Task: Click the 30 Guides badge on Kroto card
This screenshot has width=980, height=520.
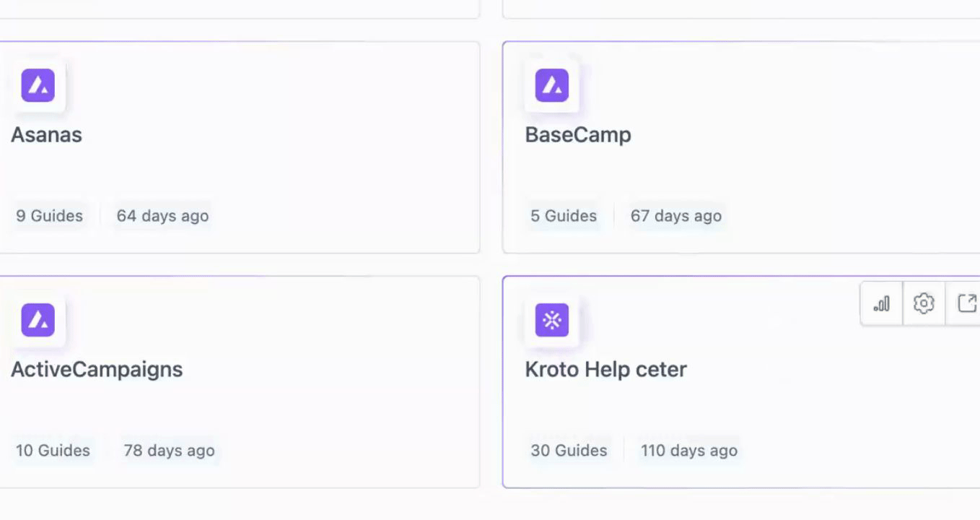Action: [569, 451]
